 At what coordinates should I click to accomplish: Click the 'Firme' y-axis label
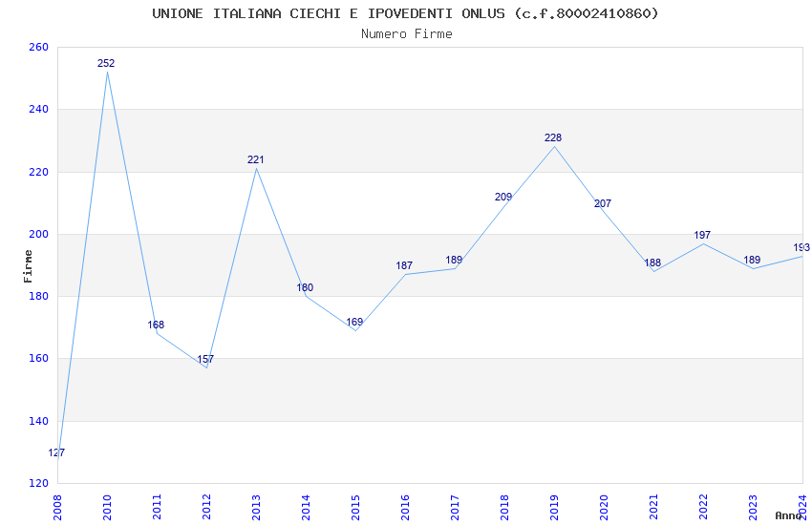coord(28,266)
